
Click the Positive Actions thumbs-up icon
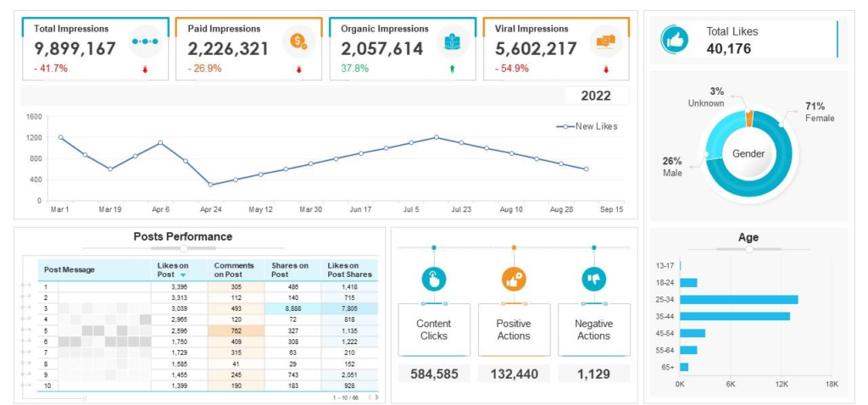pos(514,278)
